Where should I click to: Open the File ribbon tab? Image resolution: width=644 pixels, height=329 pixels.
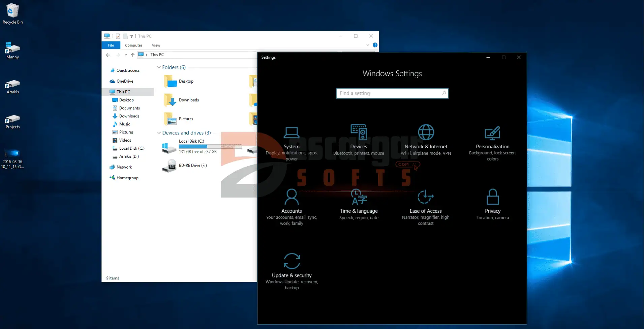pyautogui.click(x=111, y=45)
